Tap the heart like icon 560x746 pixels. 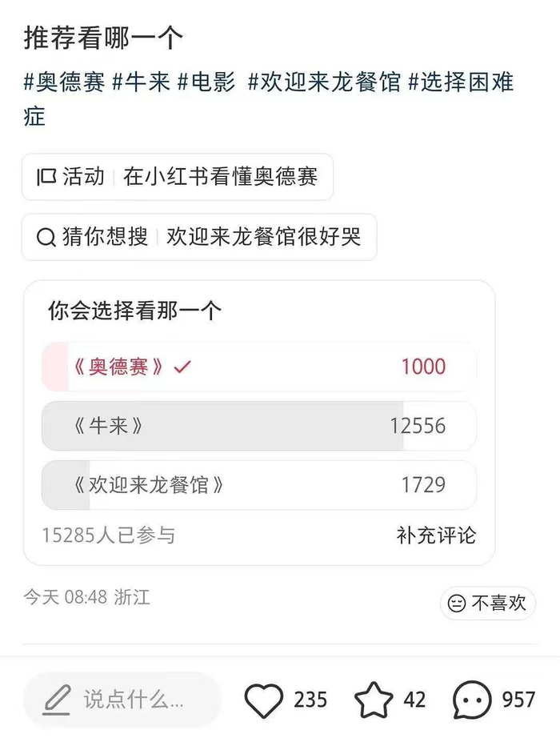click(x=264, y=700)
